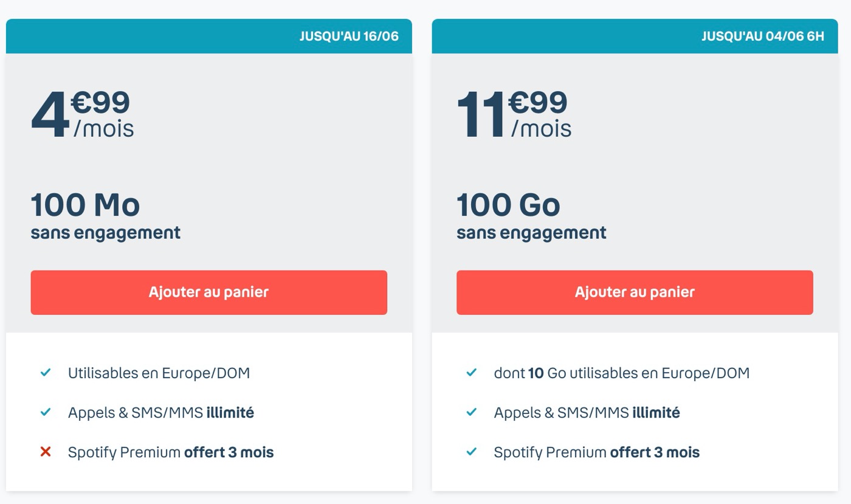This screenshot has height=504, width=851.
Task: Select the 100 Go plan title
Action: [509, 205]
